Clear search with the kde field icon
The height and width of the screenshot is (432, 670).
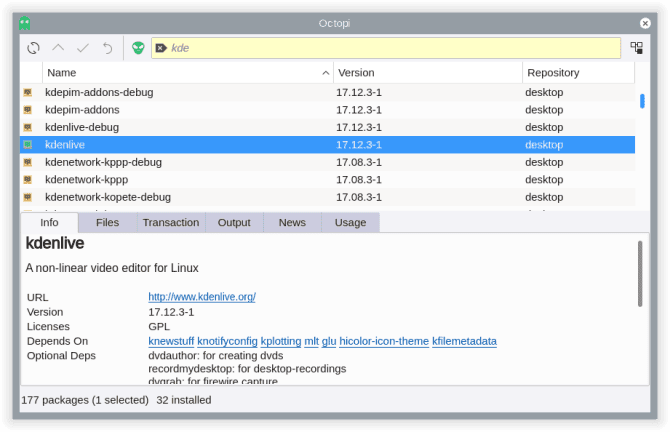tap(161, 48)
